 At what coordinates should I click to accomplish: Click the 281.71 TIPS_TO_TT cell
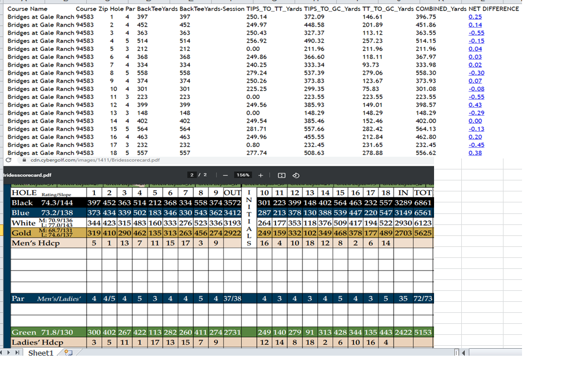[256, 129]
